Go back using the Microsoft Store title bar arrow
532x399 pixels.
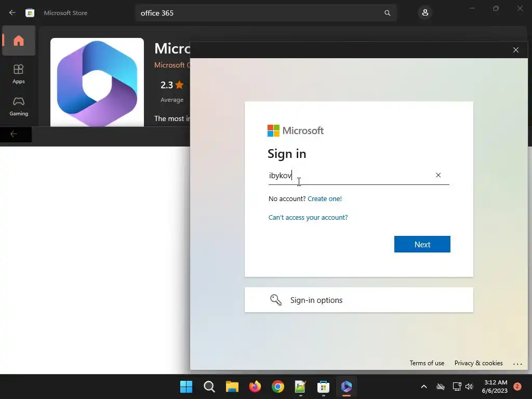click(12, 12)
